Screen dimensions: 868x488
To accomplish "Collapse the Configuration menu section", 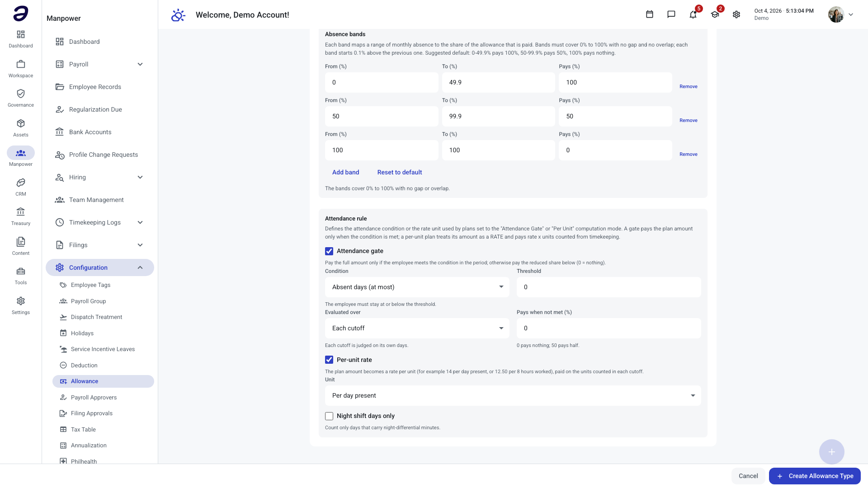I will (99, 267).
